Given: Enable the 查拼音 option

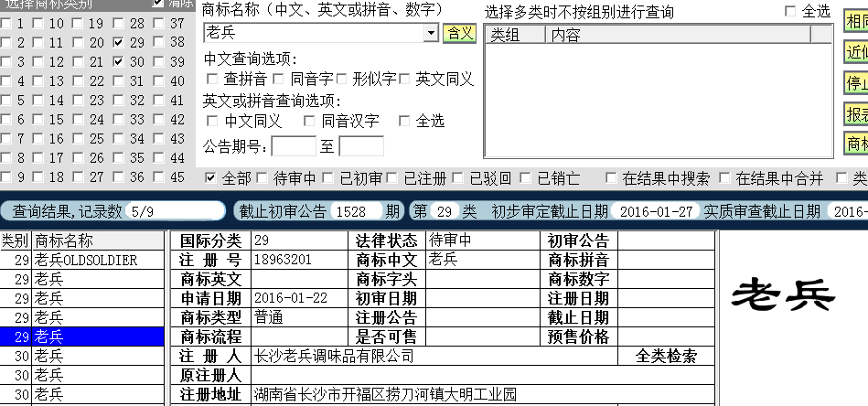Looking at the screenshot, I should 212,80.
